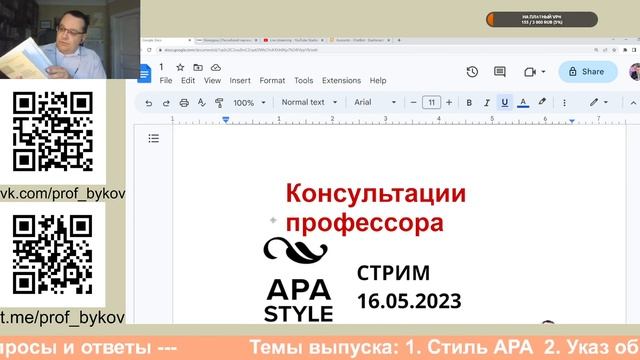This screenshot has width=640, height=360.
Task: Open version history clock icon
Action: pos(472,72)
